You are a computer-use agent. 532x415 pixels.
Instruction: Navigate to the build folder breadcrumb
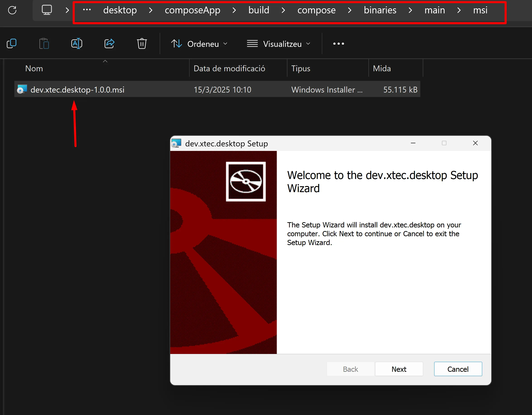(259, 10)
